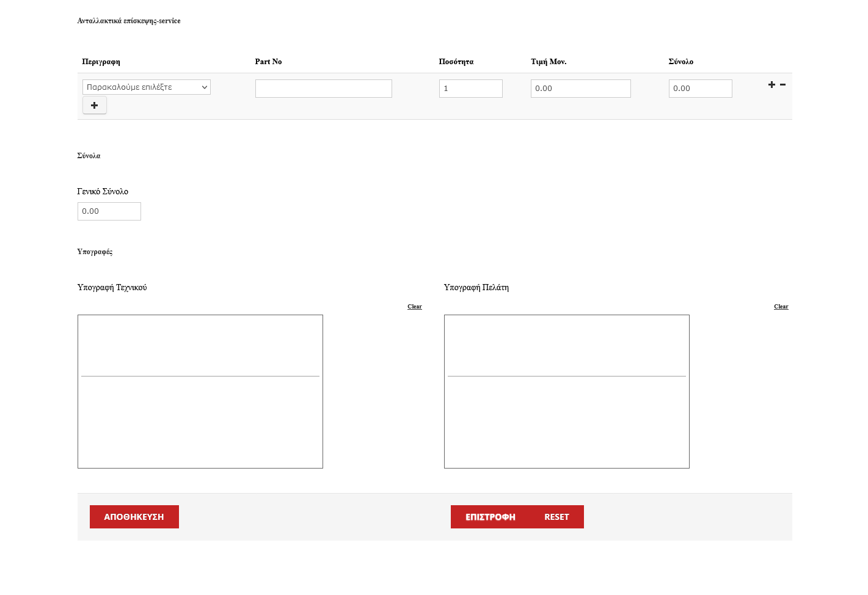The width and height of the screenshot is (868, 595).
Task: Click the Περιγραφη column header
Action: [101, 62]
